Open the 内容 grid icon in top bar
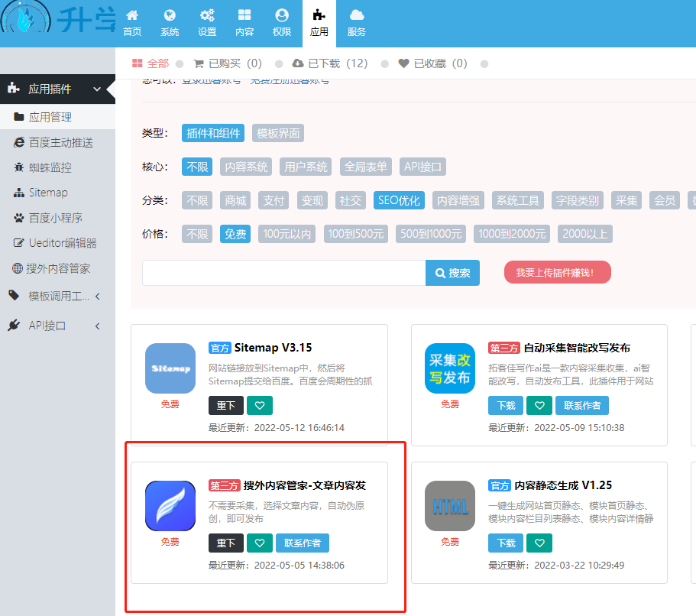This screenshot has height=616, width=696. coord(244,21)
